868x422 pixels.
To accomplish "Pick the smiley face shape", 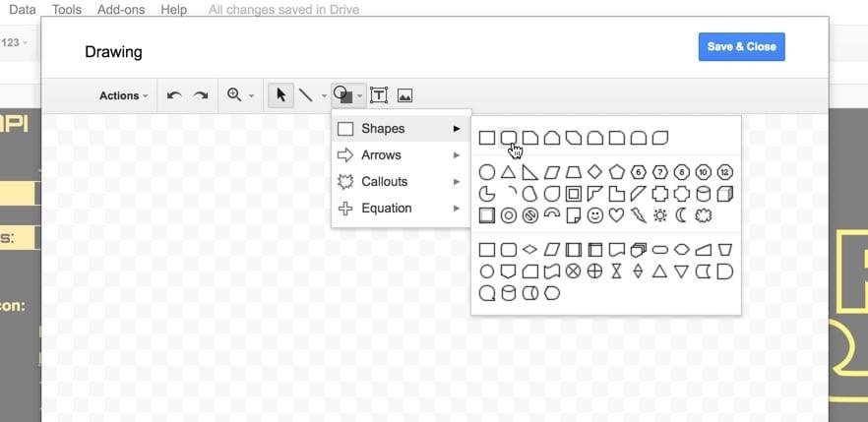I will pyautogui.click(x=594, y=215).
